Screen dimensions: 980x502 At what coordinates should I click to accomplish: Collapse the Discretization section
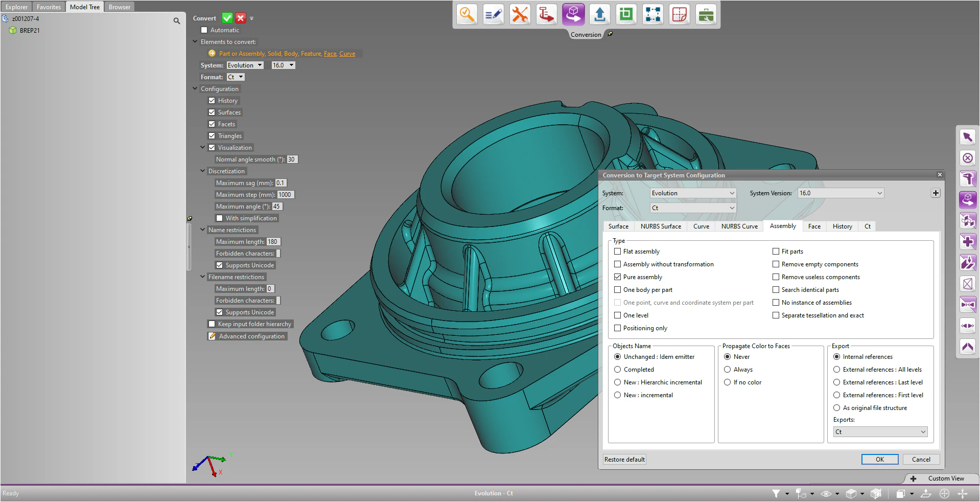(x=203, y=171)
